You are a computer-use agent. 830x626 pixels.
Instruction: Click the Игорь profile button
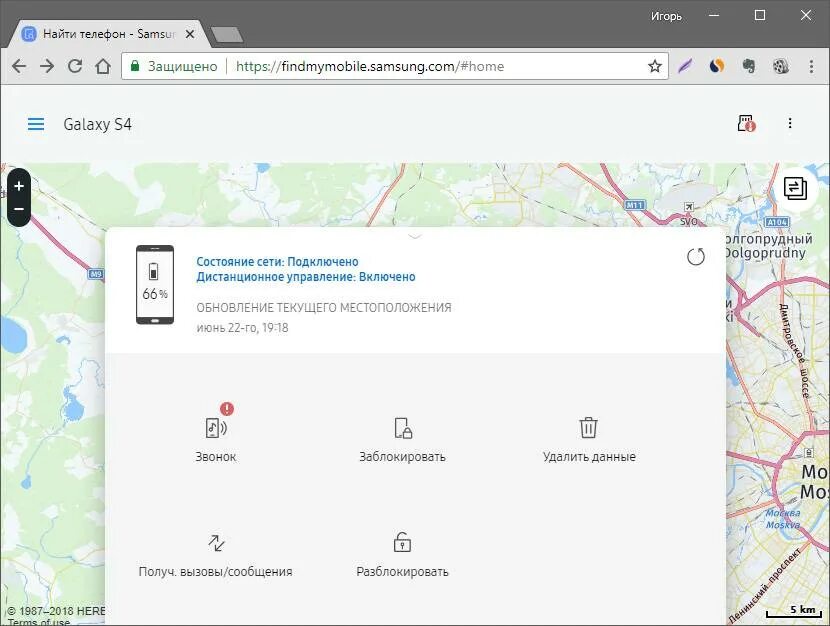666,16
